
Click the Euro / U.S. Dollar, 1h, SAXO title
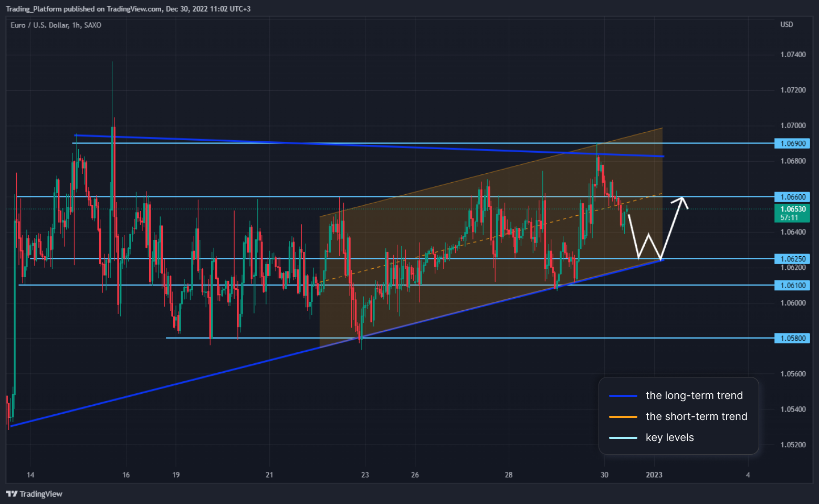click(56, 25)
